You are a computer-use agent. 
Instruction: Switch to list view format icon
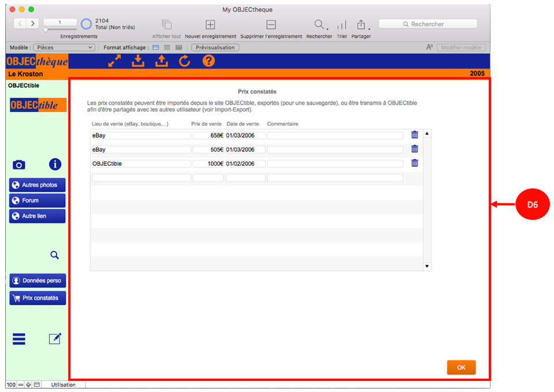point(167,47)
